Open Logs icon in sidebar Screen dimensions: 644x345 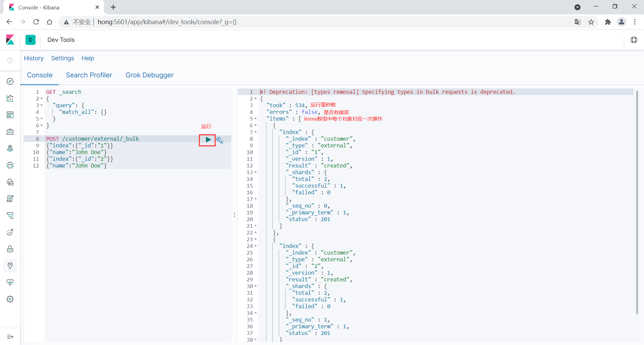(10, 199)
